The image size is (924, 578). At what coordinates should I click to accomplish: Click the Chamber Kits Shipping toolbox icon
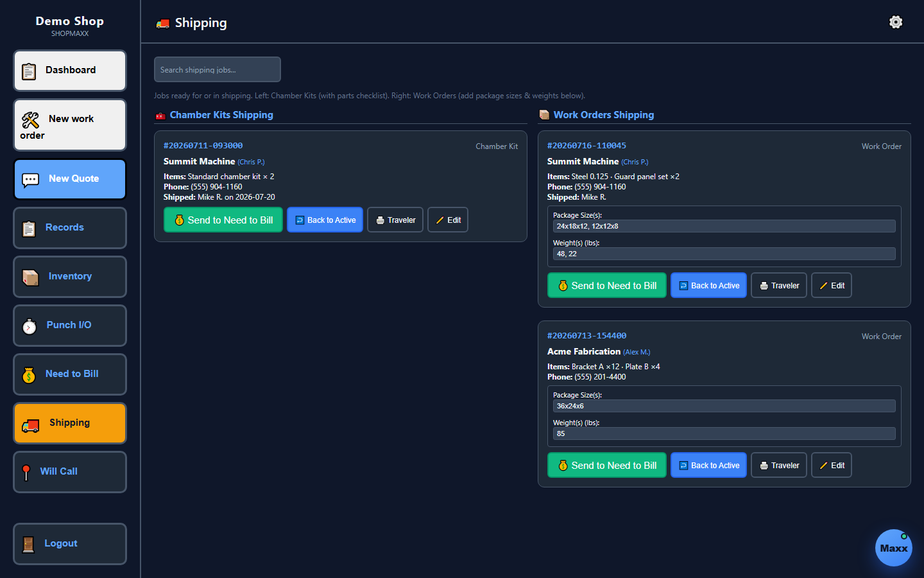[x=160, y=116]
